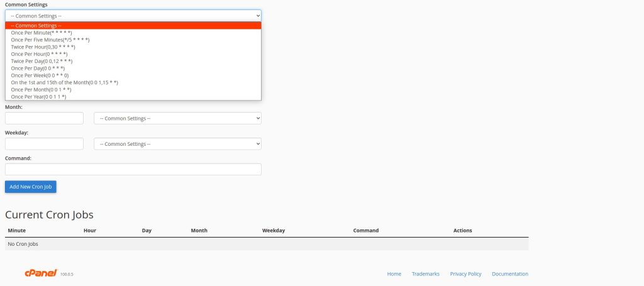644x286 pixels.
Task: Open the Month Common Settings dropdown
Action: (x=177, y=118)
